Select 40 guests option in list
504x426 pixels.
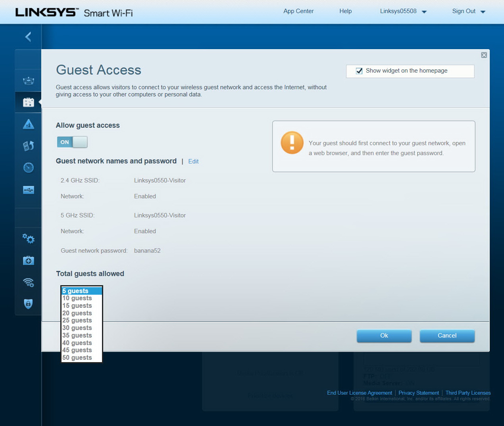click(82, 343)
